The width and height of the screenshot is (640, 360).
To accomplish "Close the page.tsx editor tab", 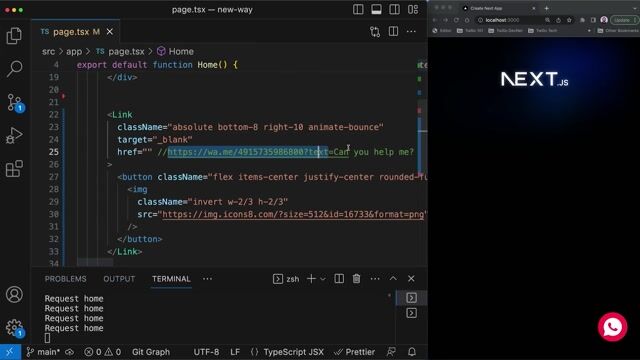I will click(110, 31).
